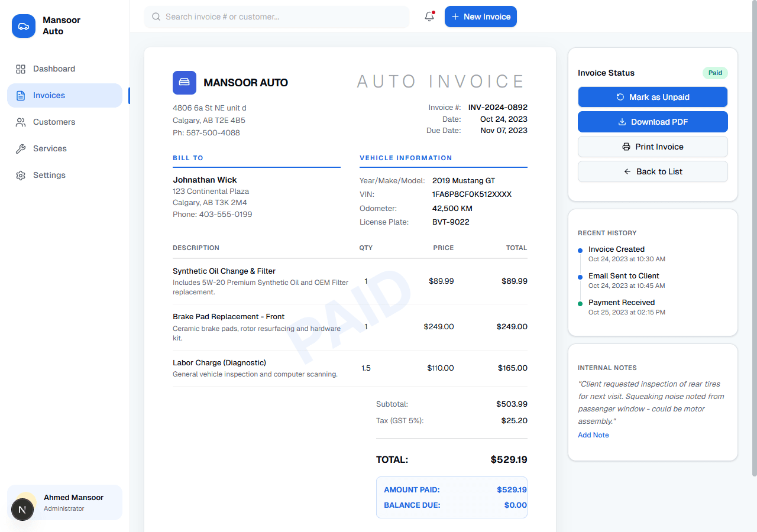The height and width of the screenshot is (532, 757).
Task: Toggle invoice status with Mark as Unpaid
Action: point(652,97)
